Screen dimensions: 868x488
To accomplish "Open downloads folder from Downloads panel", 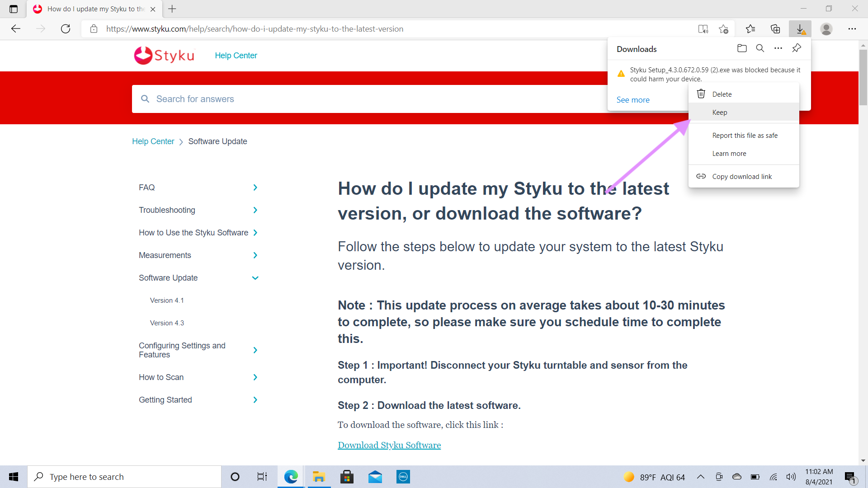I will pos(742,48).
